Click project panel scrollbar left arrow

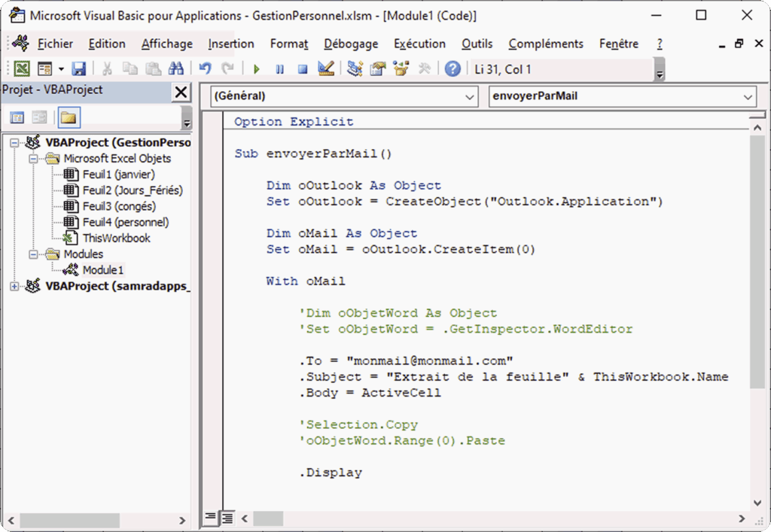(11, 520)
